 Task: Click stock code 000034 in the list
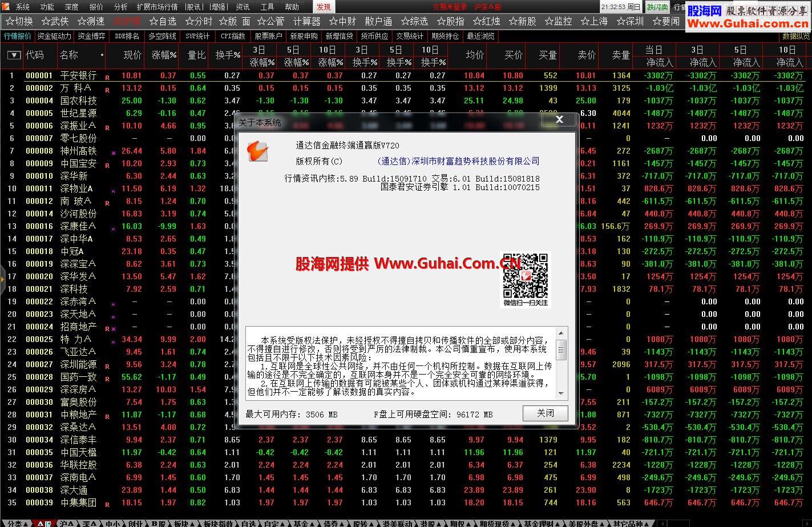39,440
